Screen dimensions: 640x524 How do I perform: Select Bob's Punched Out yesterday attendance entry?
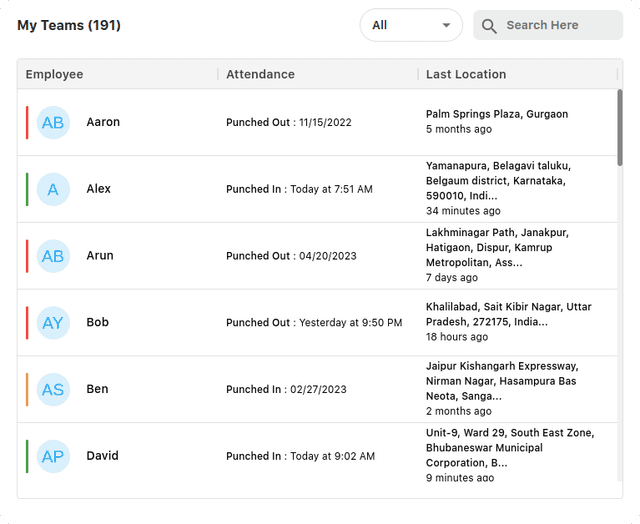pyautogui.click(x=313, y=323)
